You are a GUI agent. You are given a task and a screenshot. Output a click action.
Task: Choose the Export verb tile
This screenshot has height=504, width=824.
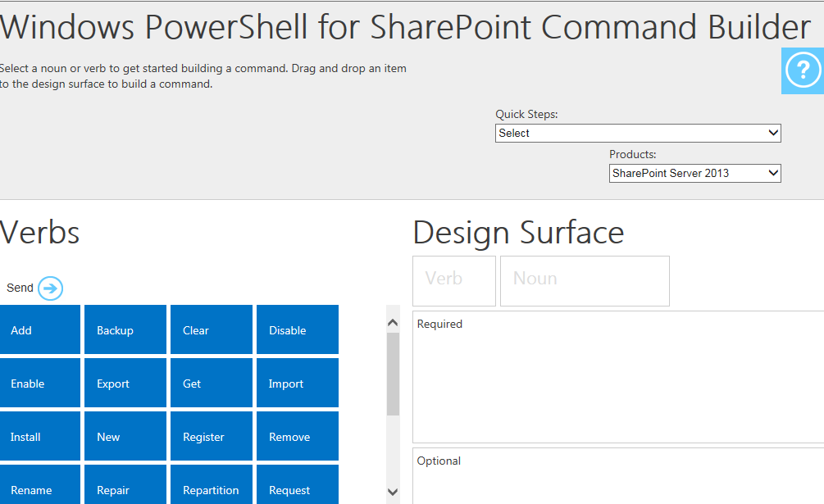tap(125, 383)
